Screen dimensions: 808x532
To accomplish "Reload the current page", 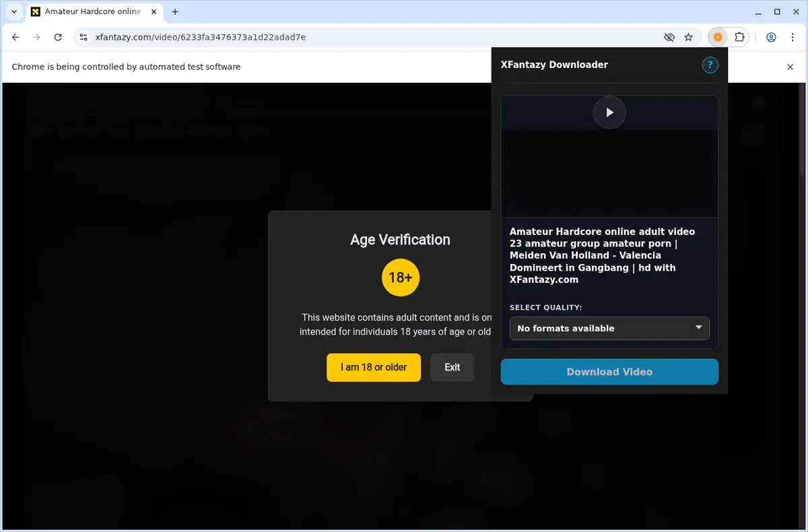I will 58,37.
